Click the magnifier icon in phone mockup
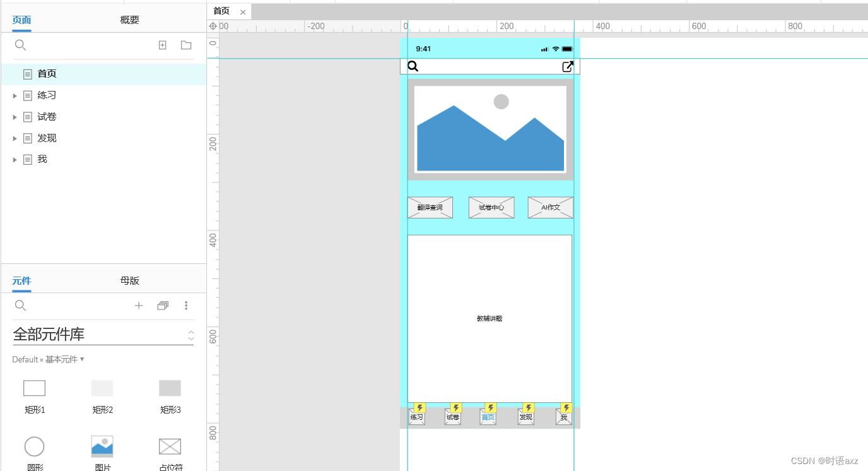The width and height of the screenshot is (868, 471). pos(413,66)
